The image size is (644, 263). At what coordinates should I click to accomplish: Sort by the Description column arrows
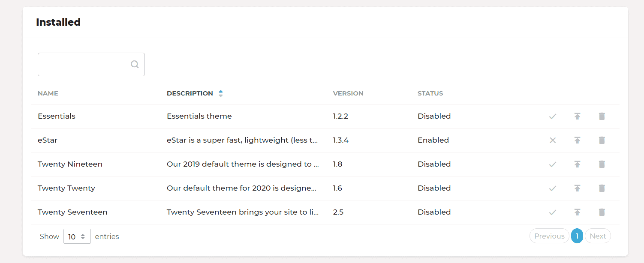[x=220, y=93]
